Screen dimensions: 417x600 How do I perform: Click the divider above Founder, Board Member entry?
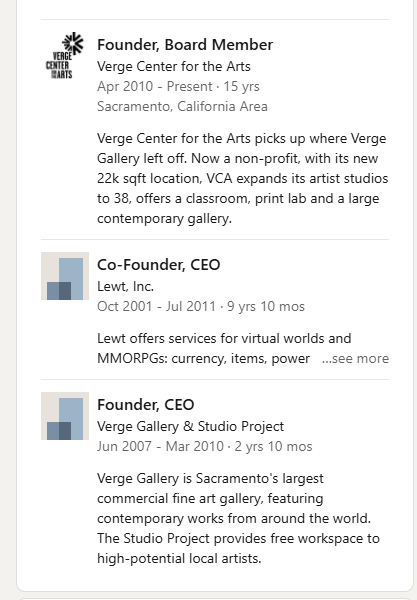tap(215, 20)
